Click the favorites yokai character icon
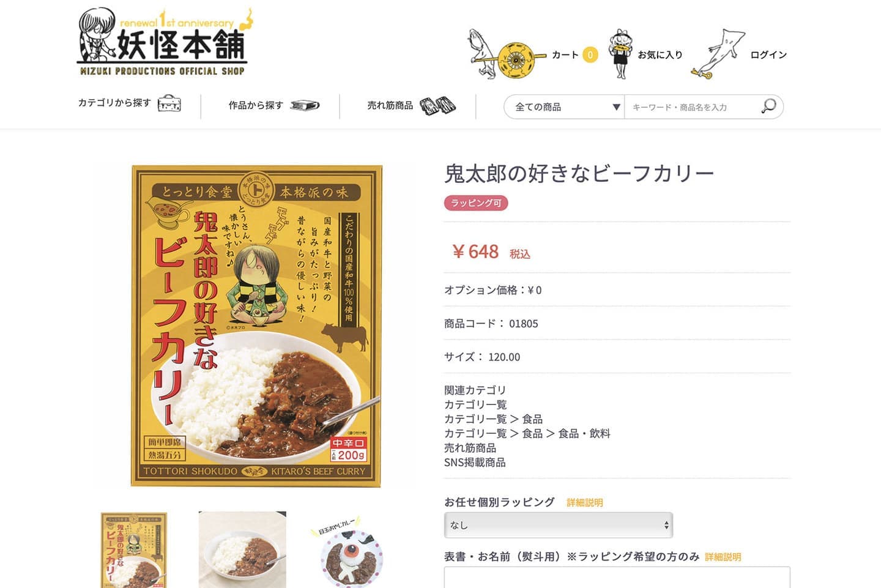 click(620, 54)
